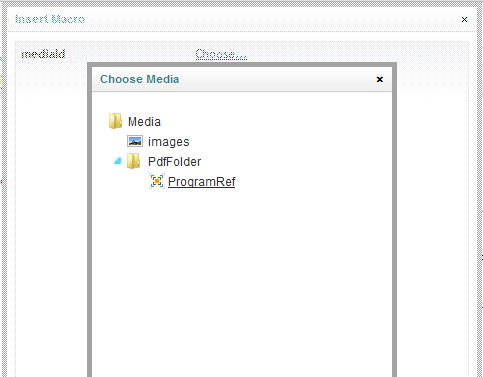This screenshot has width=483, height=377.
Task: Click the ProgramRef media item icon
Action: tap(157, 181)
